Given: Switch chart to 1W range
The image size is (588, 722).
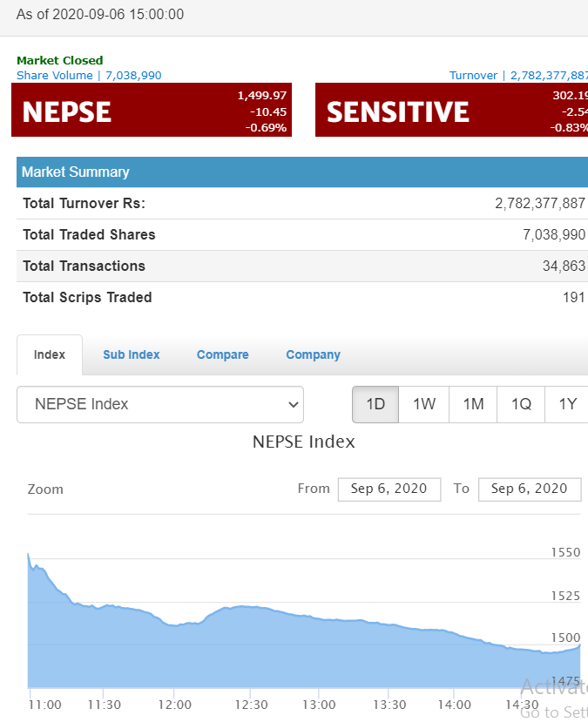Looking at the screenshot, I should tap(424, 404).
